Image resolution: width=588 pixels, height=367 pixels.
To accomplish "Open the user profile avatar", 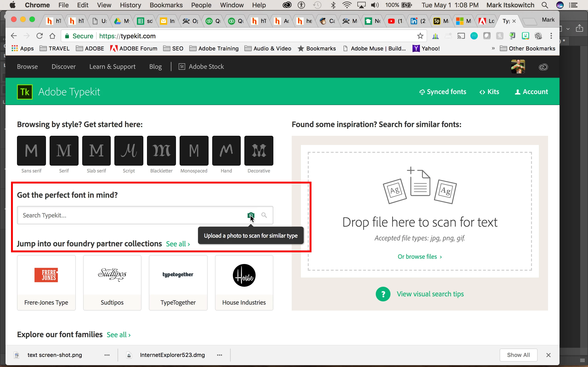I will tap(518, 67).
